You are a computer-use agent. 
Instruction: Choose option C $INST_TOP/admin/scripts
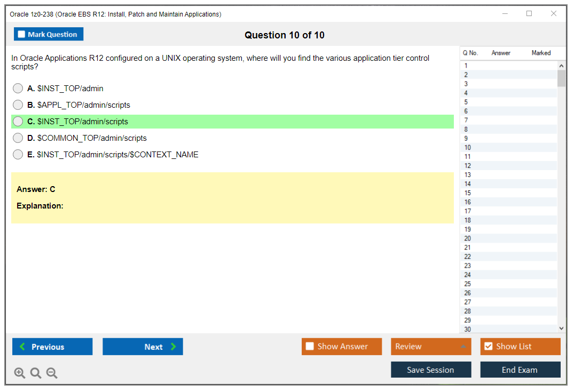point(18,122)
